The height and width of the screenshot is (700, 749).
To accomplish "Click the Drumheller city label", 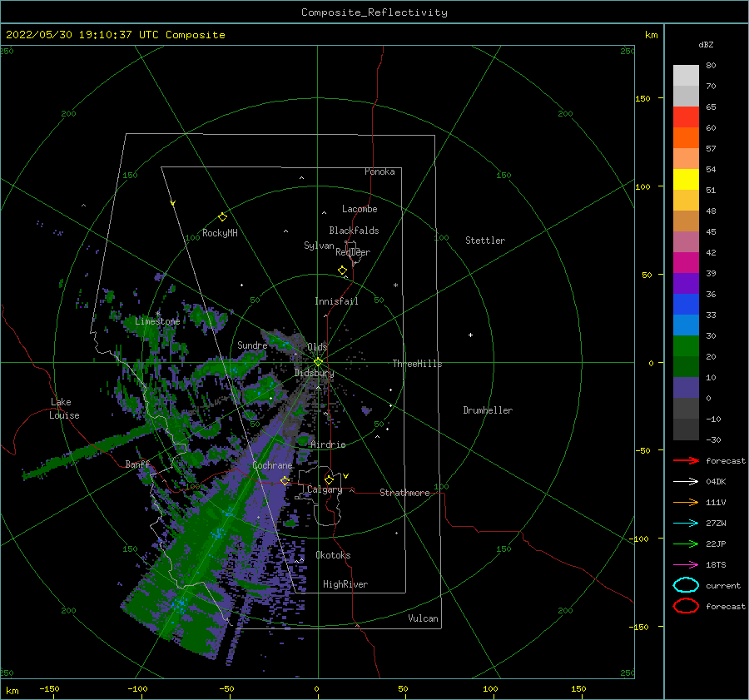I will tap(488, 410).
